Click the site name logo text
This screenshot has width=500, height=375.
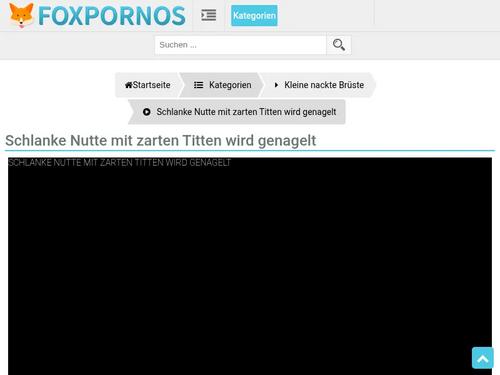112,16
